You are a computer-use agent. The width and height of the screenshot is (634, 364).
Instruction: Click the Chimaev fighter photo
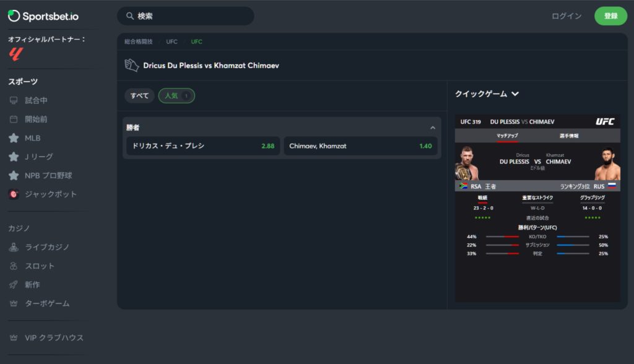[607, 164]
